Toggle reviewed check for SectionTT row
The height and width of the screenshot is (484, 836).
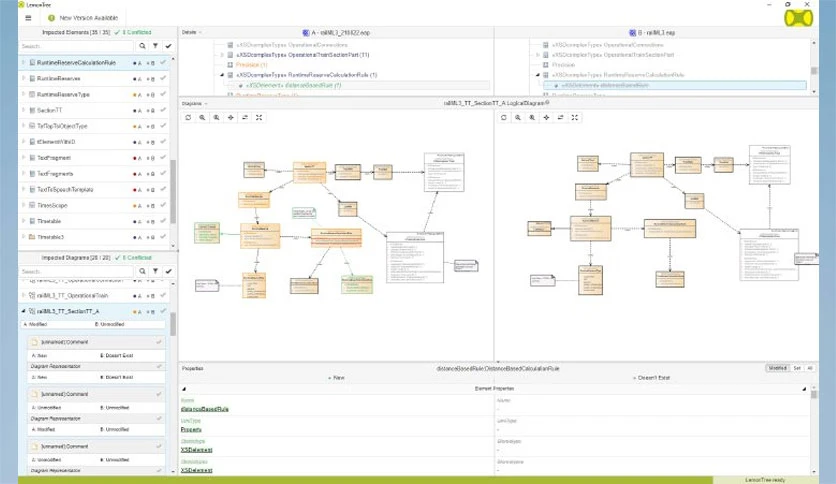point(163,110)
